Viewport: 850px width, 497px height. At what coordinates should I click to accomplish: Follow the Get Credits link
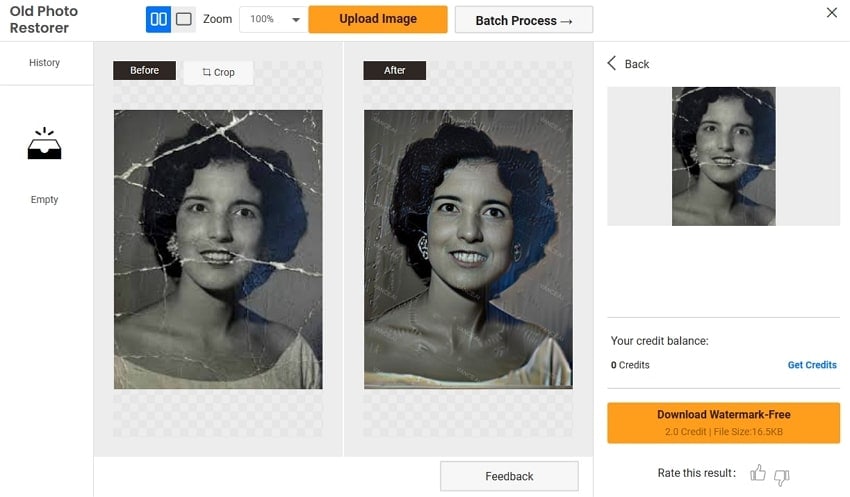[x=811, y=365]
